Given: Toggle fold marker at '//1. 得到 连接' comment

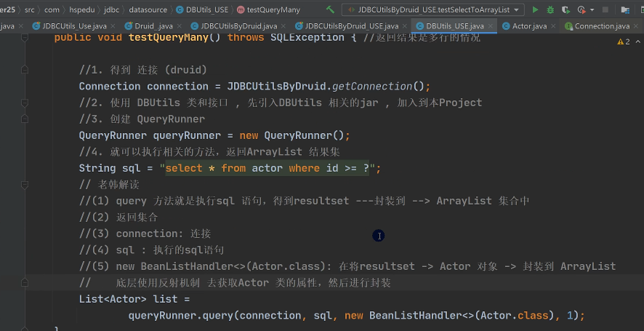Looking at the screenshot, I should (x=25, y=70).
